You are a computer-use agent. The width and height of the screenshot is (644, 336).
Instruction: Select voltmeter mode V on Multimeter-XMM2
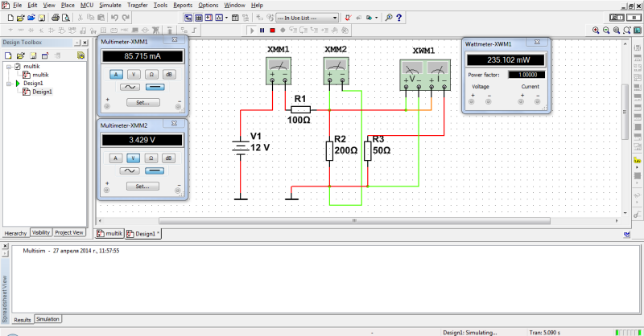click(133, 158)
